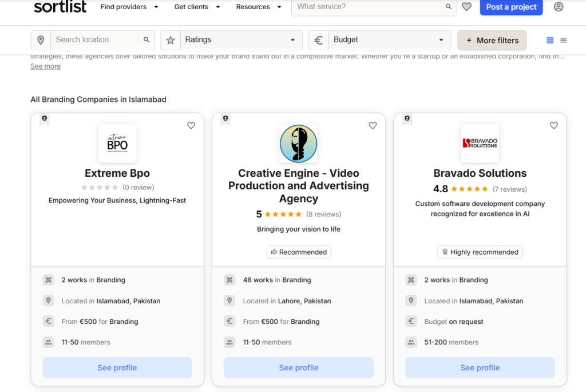
Task: Click euro icon in Bravado Solutions card
Action: click(411, 321)
